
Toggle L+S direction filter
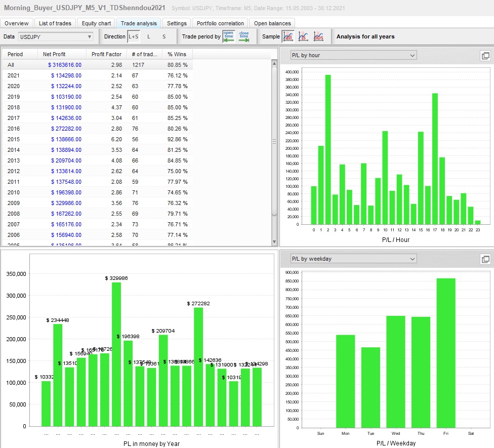[133, 36]
